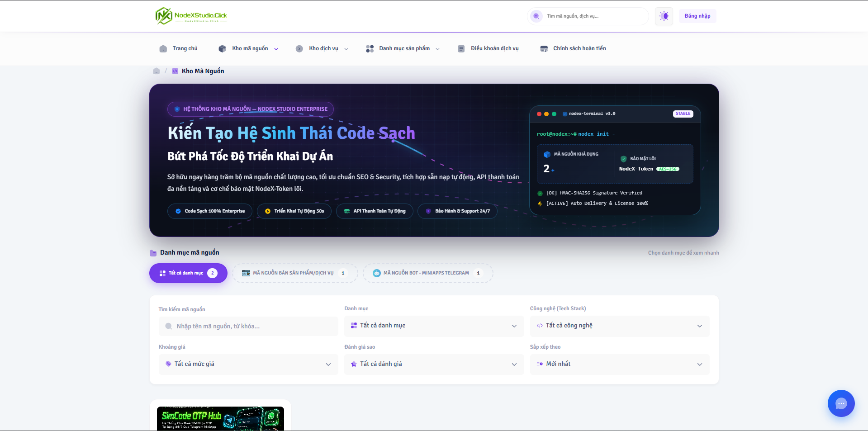Open the SimCode OTP Hub product thumbnail

coord(220,419)
